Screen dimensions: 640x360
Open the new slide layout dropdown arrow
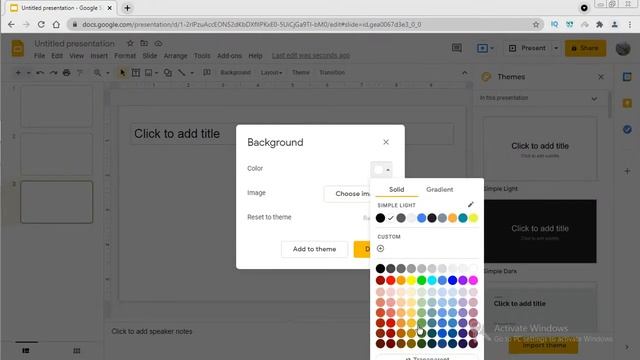pos(28,73)
